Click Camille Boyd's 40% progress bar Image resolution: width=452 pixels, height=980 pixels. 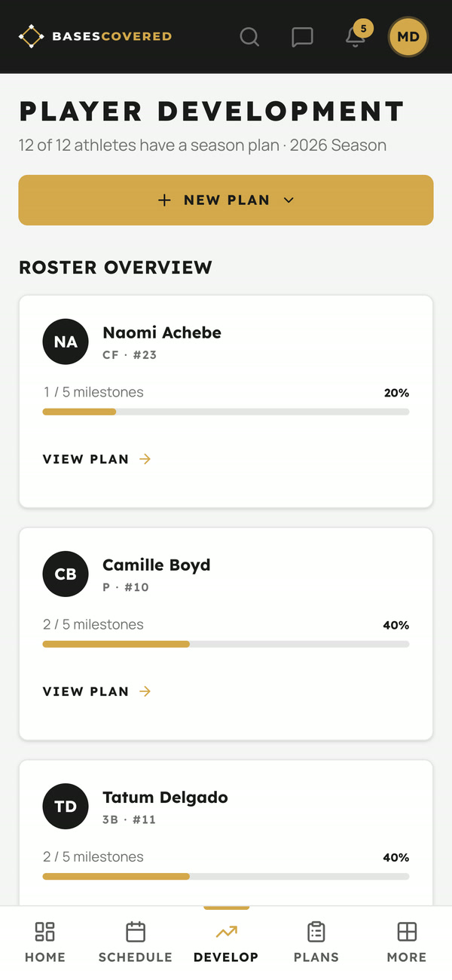click(x=226, y=644)
